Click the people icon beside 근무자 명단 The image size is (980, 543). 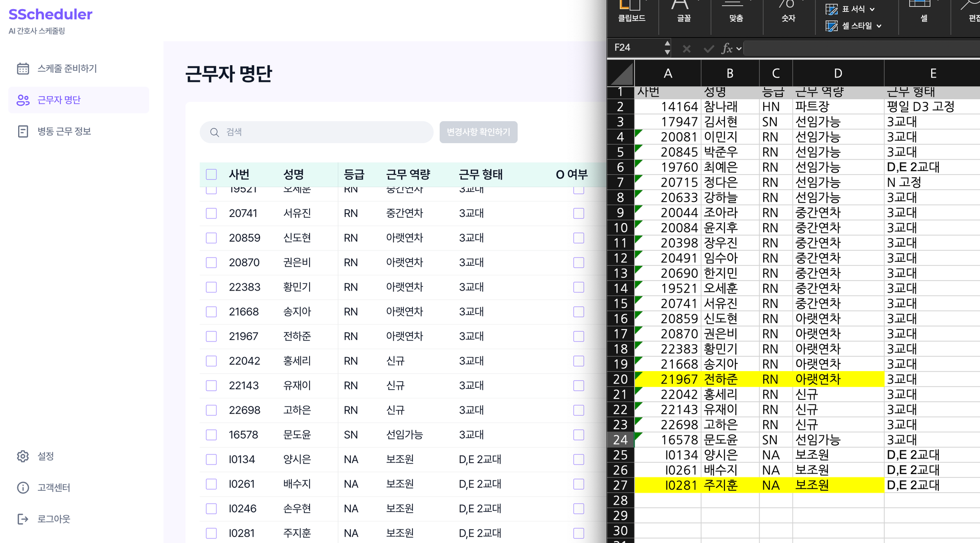coord(23,100)
